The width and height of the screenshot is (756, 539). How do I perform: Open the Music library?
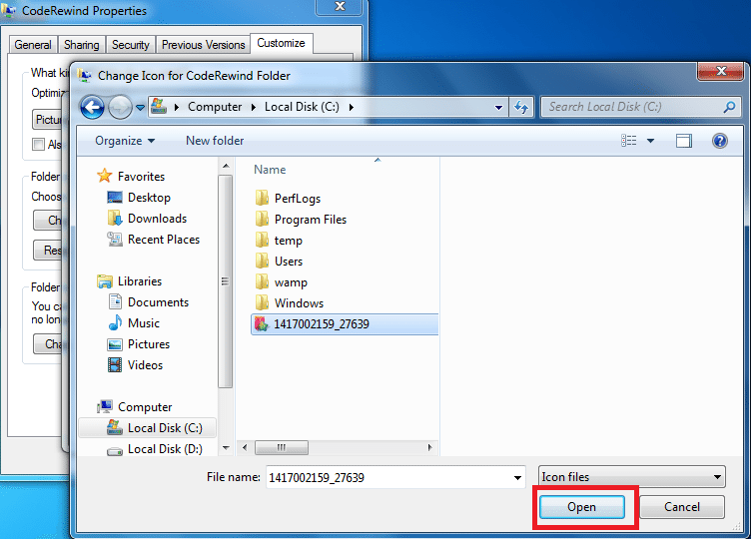point(144,323)
